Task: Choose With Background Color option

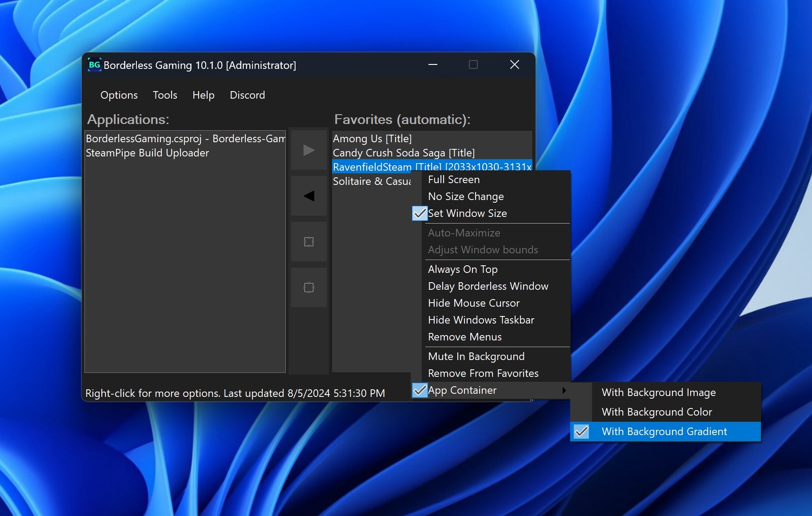Action: tap(656, 412)
